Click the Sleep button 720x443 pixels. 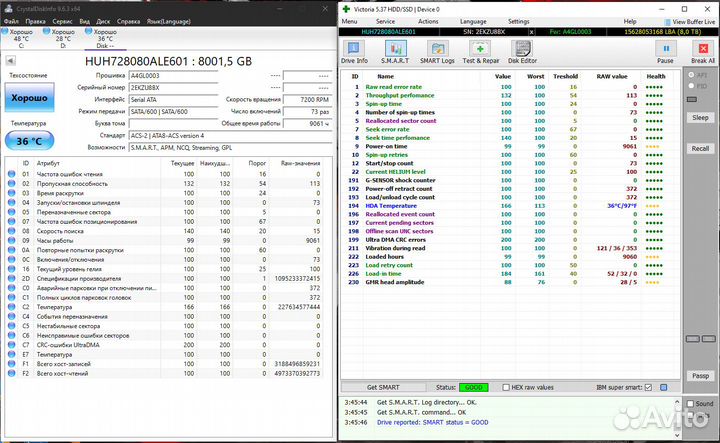click(700, 118)
